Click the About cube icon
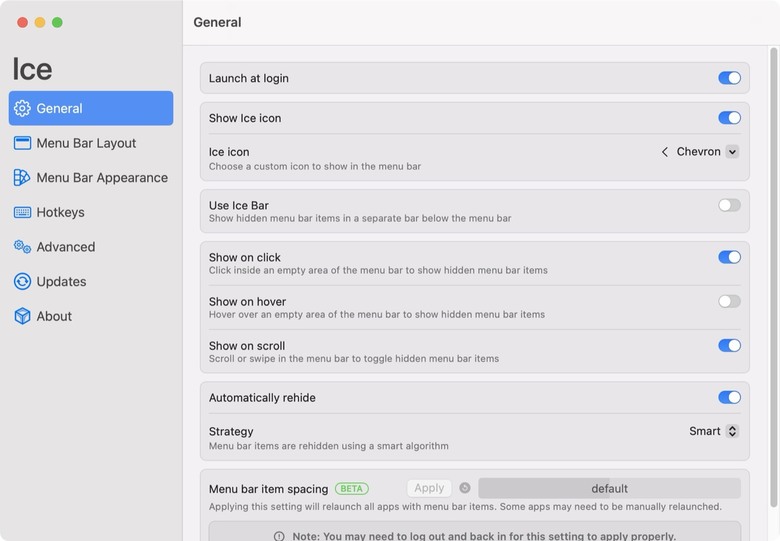Image resolution: width=780 pixels, height=541 pixels. click(x=22, y=316)
